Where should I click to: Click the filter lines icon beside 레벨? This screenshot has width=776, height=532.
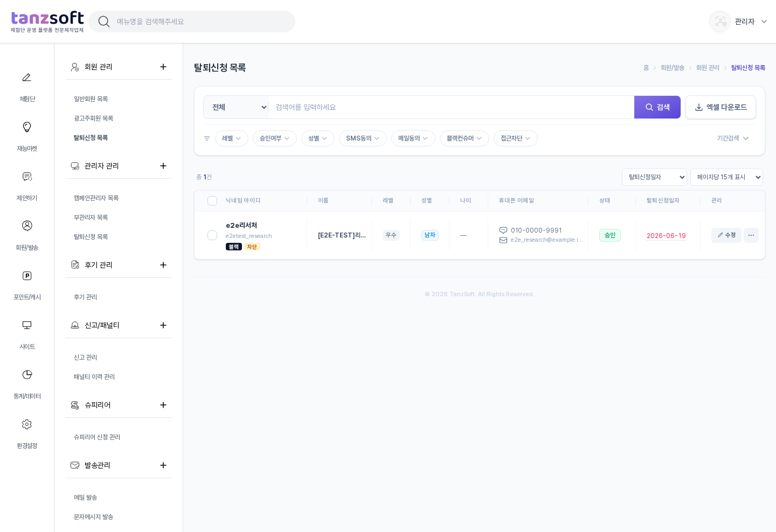pyautogui.click(x=207, y=138)
